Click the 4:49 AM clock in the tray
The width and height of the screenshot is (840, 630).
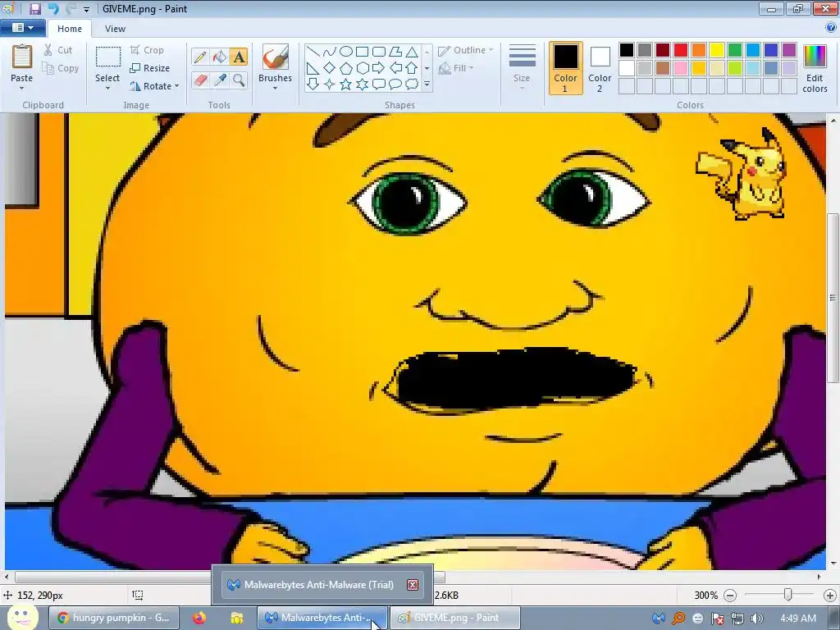point(798,619)
